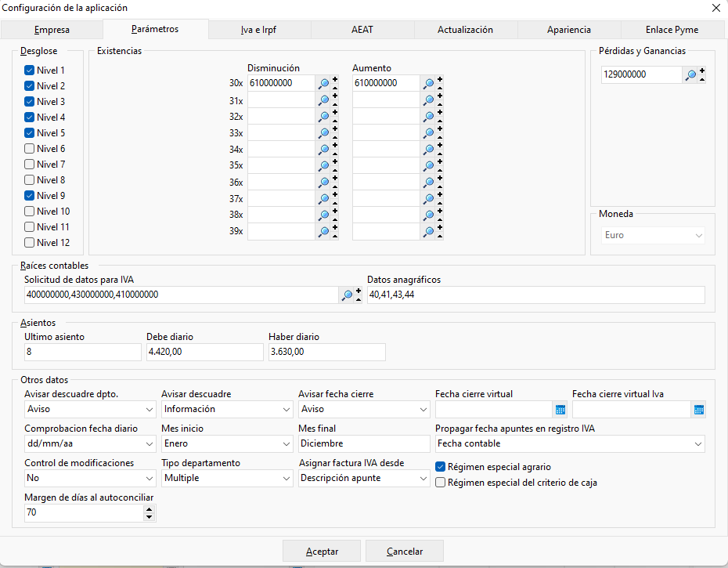Click the Aceptar button
Viewport: 728px width, 568px height.
[322, 552]
